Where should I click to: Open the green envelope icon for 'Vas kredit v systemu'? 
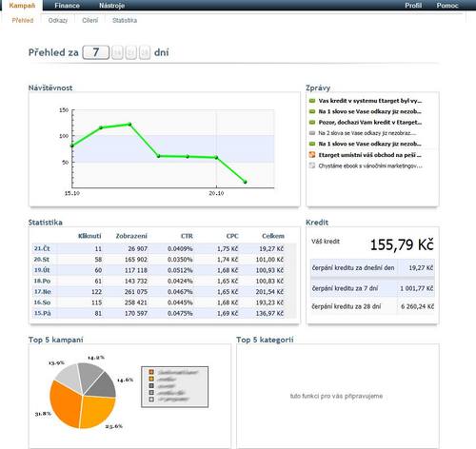coord(312,101)
